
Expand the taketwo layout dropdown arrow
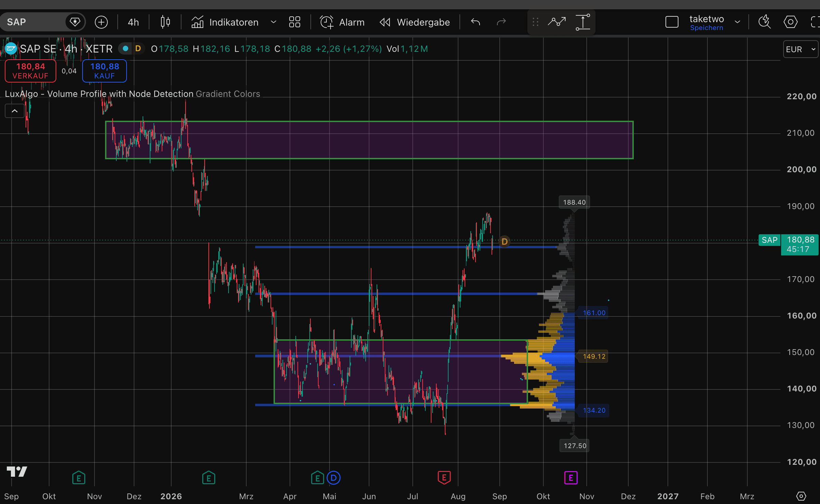click(x=737, y=22)
